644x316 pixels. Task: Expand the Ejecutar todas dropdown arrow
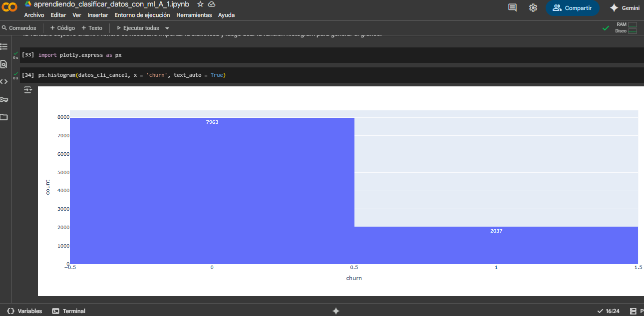pos(167,28)
